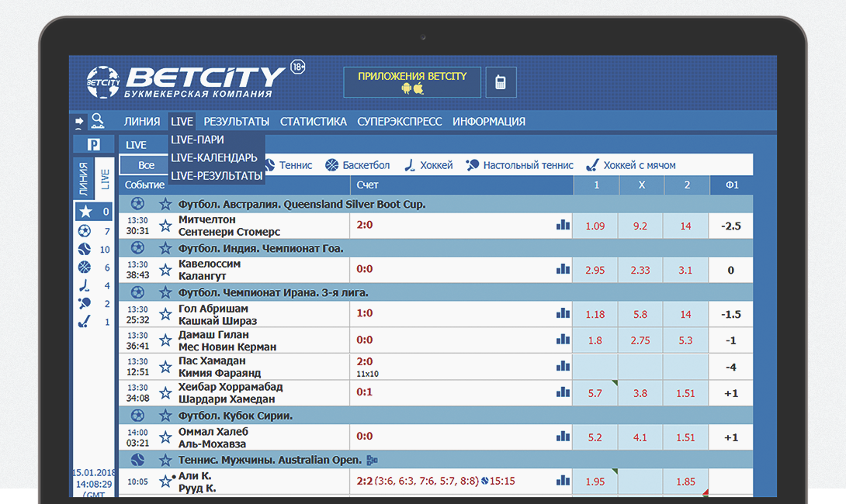Open statistics chart for Хейбар Хоррамабад match
The image size is (846, 504).
563,392
